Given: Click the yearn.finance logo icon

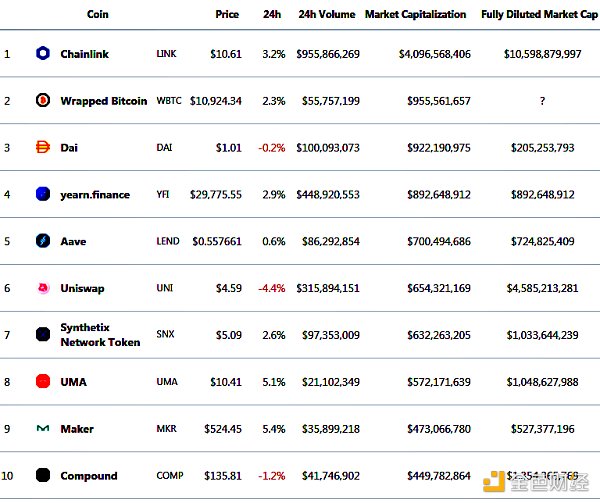Looking at the screenshot, I should click(43, 194).
